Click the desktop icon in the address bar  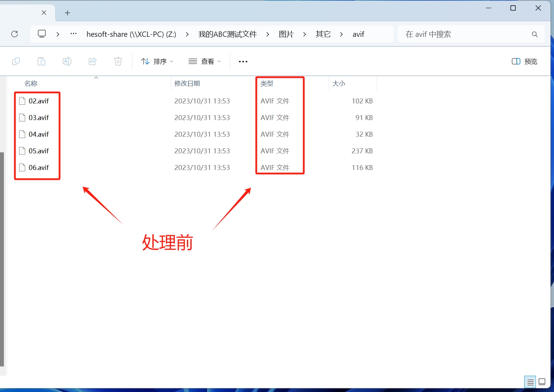(x=42, y=34)
